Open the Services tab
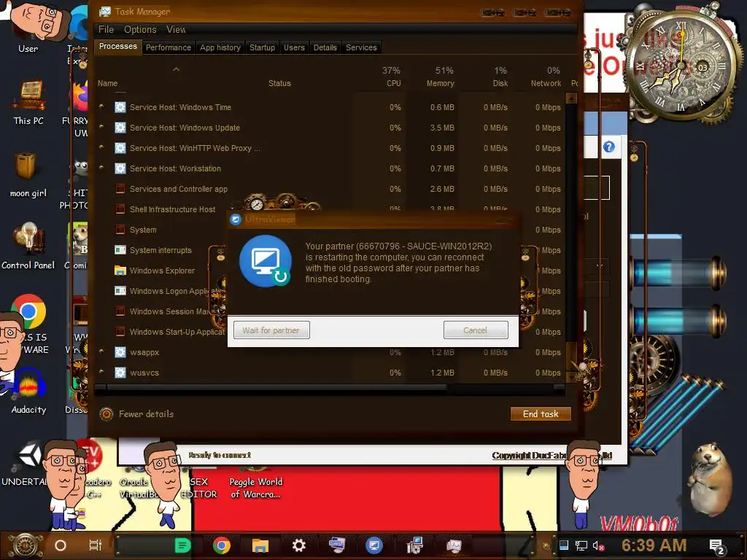This screenshot has height=560, width=747. point(361,47)
